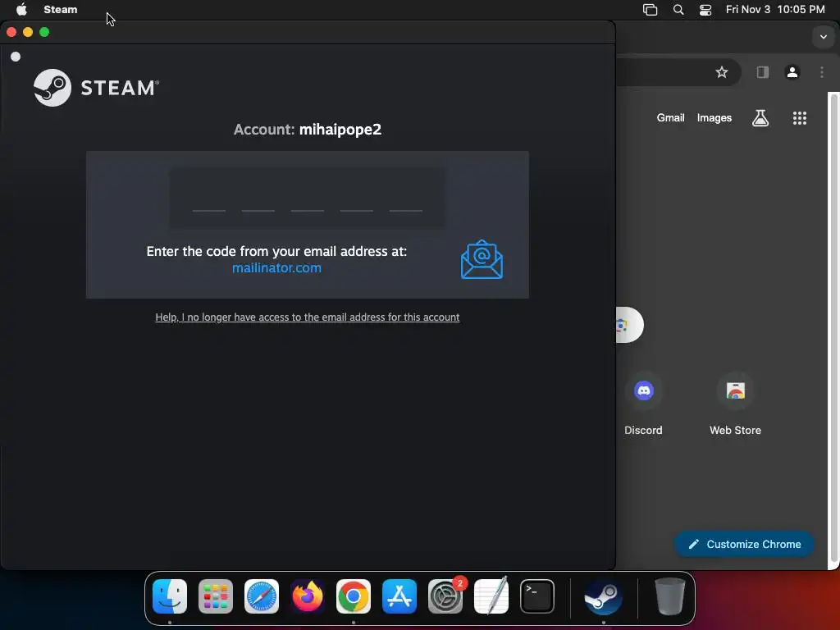
Task: Open Finder from the dock
Action: pyautogui.click(x=170, y=596)
